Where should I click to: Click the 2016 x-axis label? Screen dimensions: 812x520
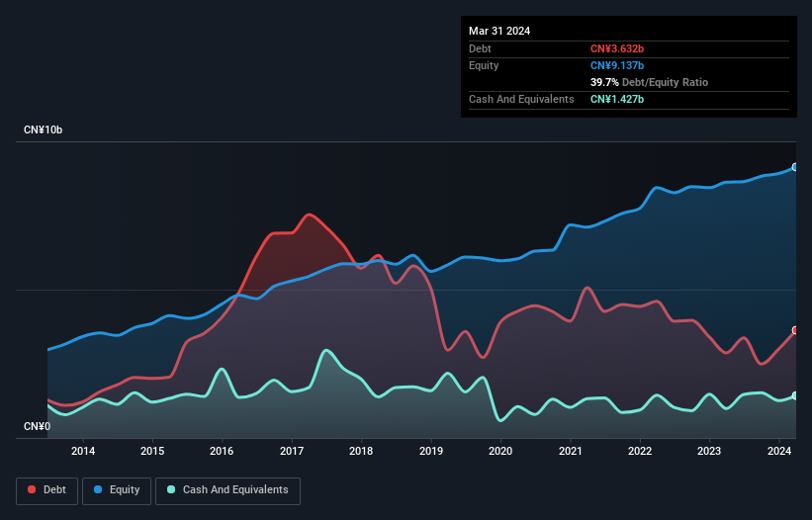tap(222, 451)
